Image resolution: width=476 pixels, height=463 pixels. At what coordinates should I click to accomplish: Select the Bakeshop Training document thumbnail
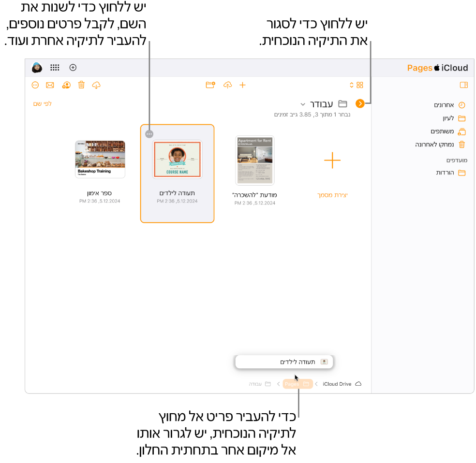coord(100,159)
